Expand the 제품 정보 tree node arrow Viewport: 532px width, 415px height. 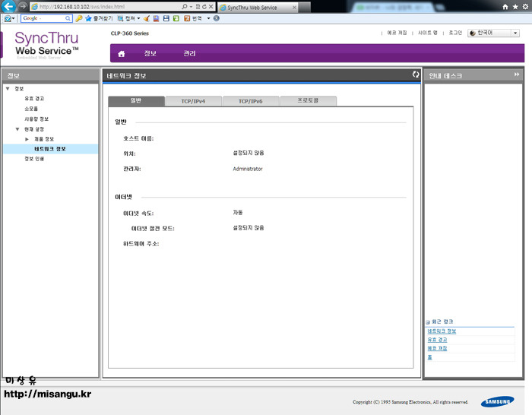click(27, 139)
